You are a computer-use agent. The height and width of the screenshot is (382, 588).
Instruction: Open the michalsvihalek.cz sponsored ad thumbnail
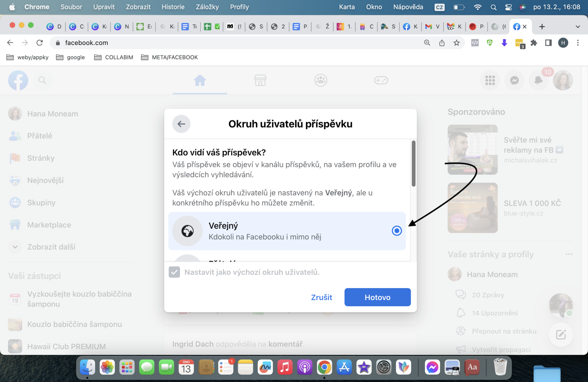(472, 150)
